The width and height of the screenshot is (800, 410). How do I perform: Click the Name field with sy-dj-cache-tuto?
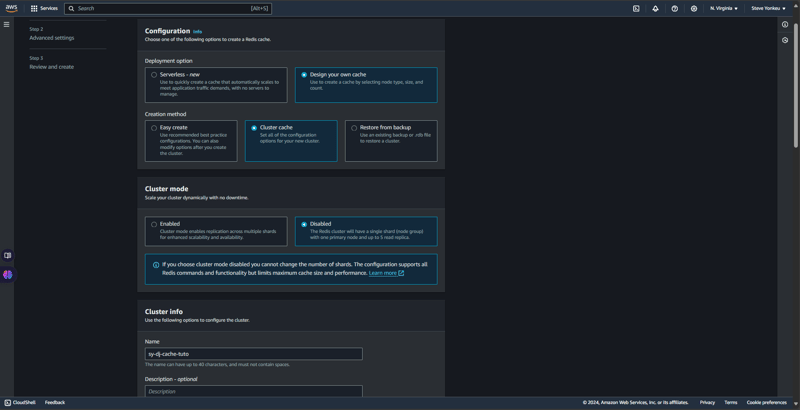tap(254, 354)
